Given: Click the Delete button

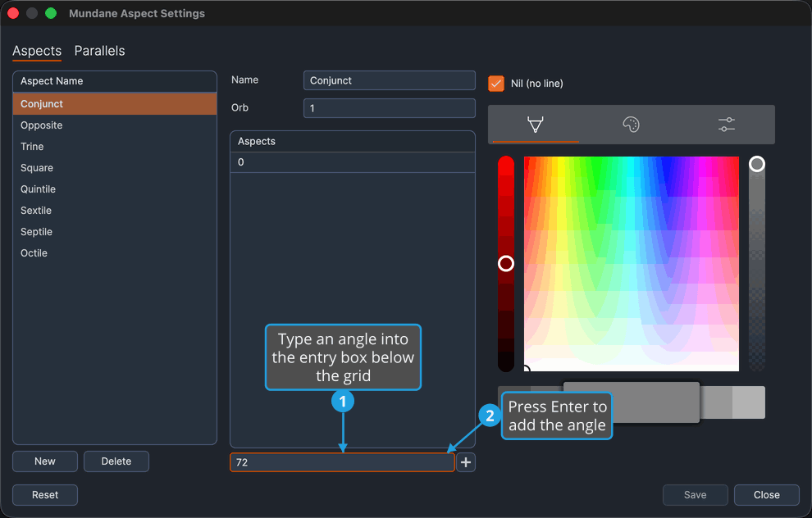Looking at the screenshot, I should point(116,461).
